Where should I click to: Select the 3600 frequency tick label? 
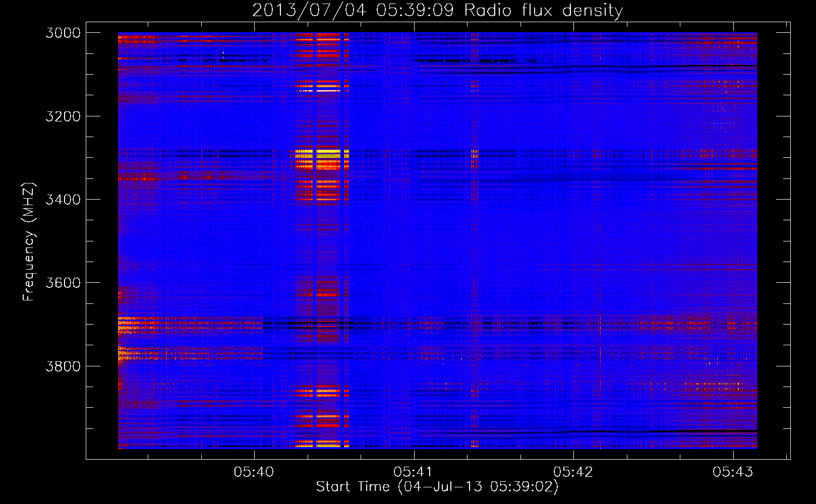point(63,283)
